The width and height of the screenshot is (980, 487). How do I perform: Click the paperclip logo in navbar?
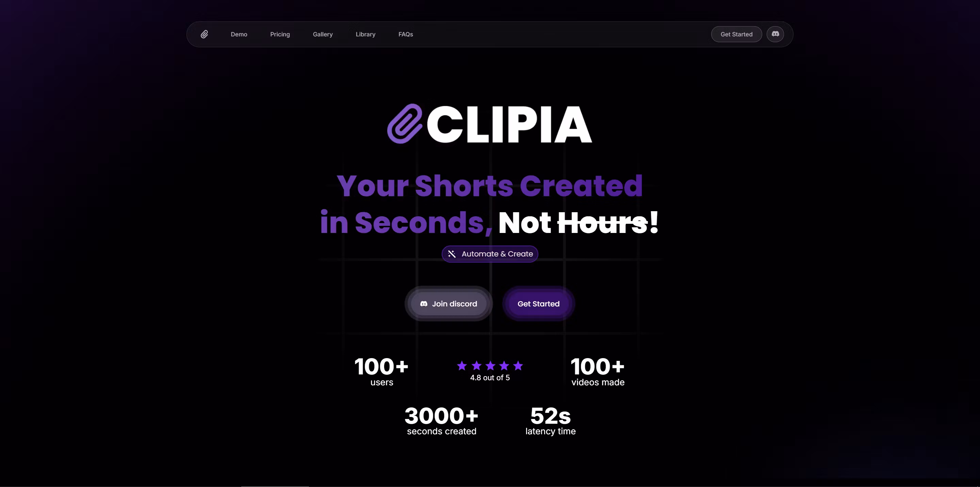pyautogui.click(x=204, y=34)
